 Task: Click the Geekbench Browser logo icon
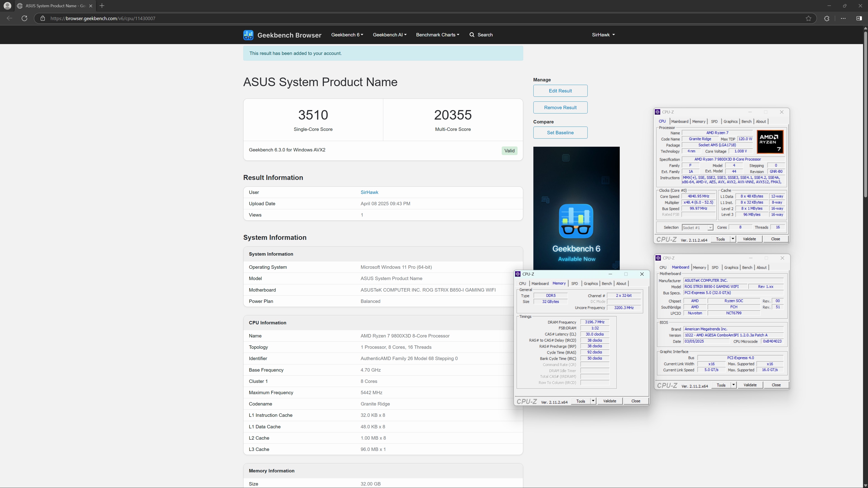pos(248,35)
